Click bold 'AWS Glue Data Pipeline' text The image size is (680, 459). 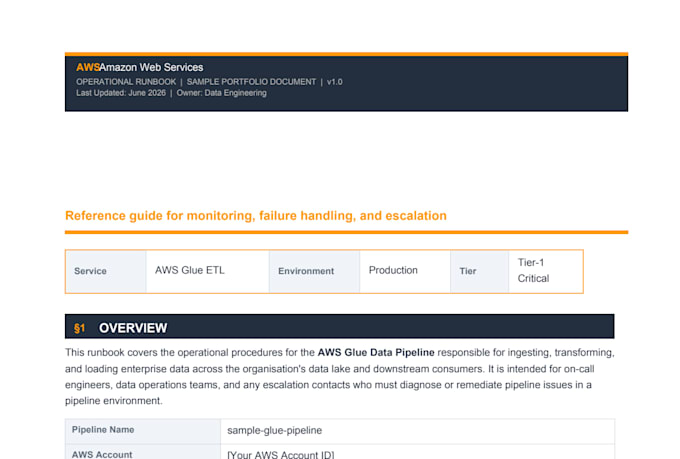[x=376, y=353]
